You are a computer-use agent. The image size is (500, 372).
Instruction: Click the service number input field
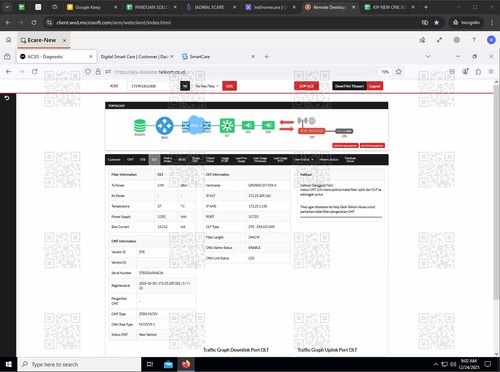(153, 86)
